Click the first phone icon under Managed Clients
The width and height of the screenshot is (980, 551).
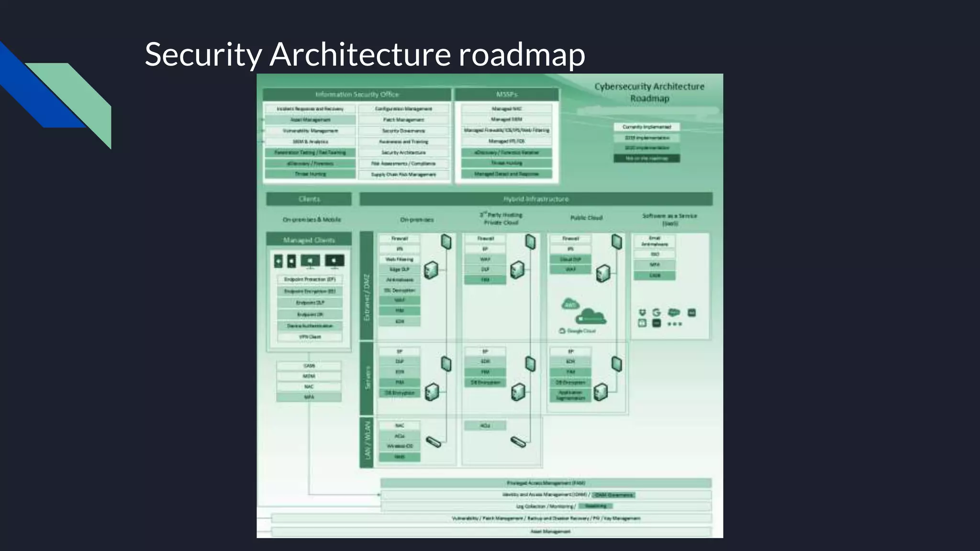(278, 261)
